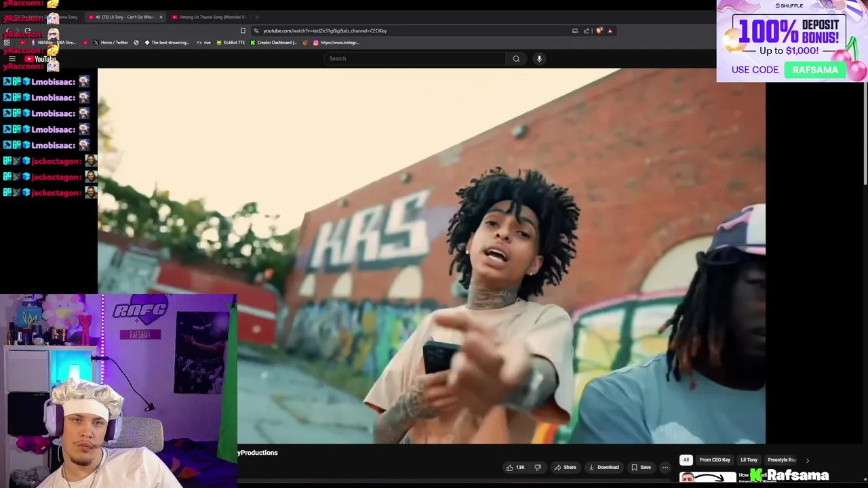Image resolution: width=868 pixels, height=488 pixels.
Task: Open the KickBot TTS bookmark
Action: pos(231,43)
